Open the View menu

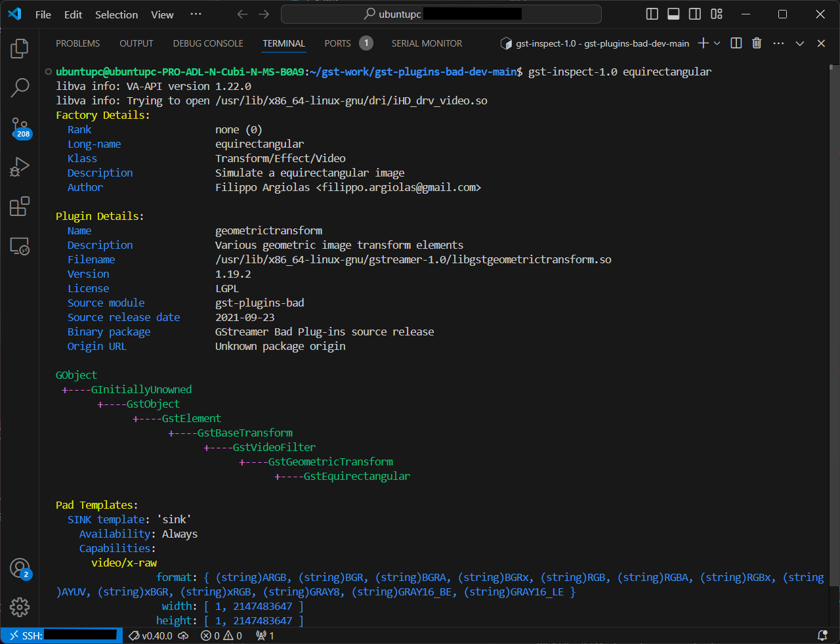(x=162, y=14)
